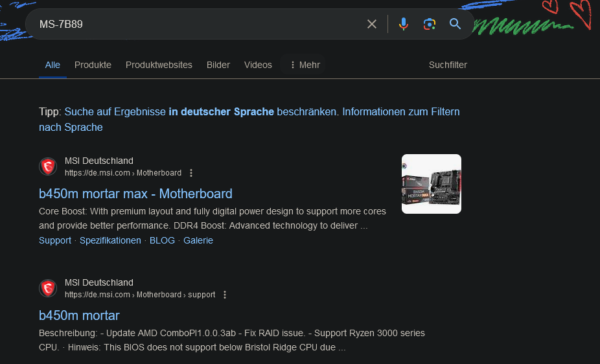Click the magnifying glass search icon
Viewport: 600px width, 364px height.
point(455,24)
